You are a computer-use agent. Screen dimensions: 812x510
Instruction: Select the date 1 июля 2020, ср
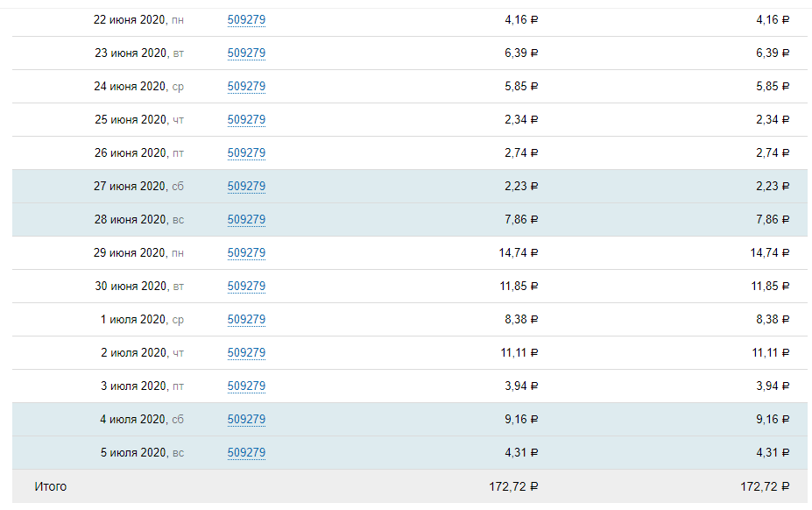142,320
